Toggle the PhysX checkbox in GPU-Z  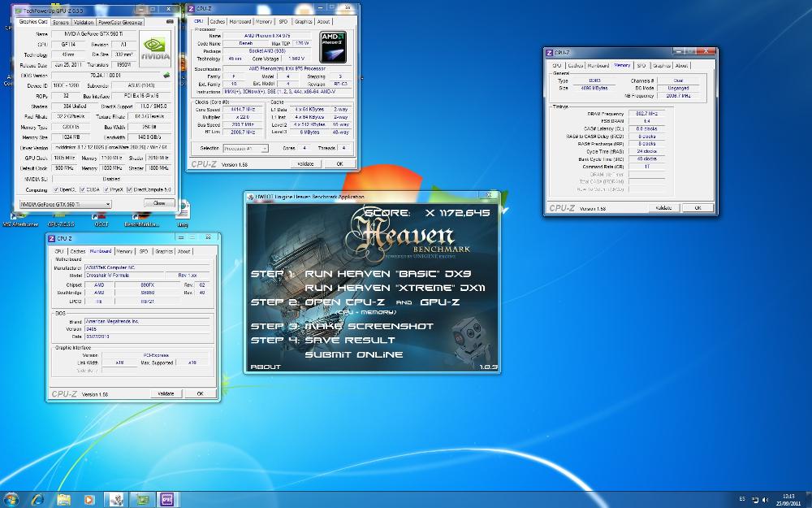(106, 189)
